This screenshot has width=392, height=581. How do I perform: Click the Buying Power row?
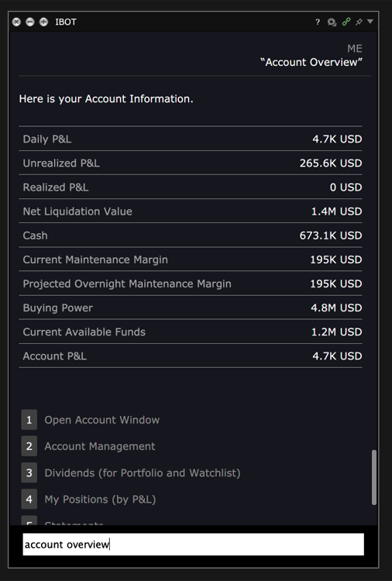191,308
